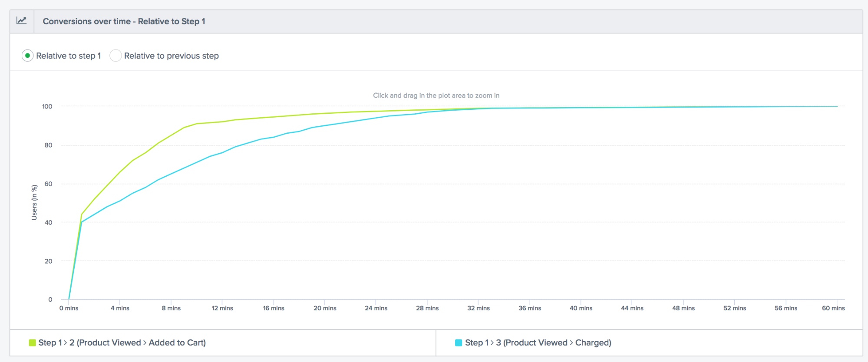Image resolution: width=868 pixels, height=362 pixels.
Task: Click the '40 mins' x-axis label
Action: (581, 308)
